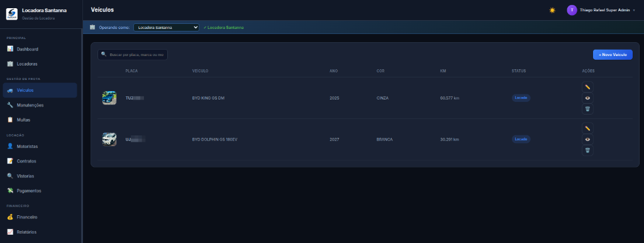This screenshot has width=644, height=243.
Task: Click Locado status badge for BYD DOLPHIN
Action: [x=521, y=139]
